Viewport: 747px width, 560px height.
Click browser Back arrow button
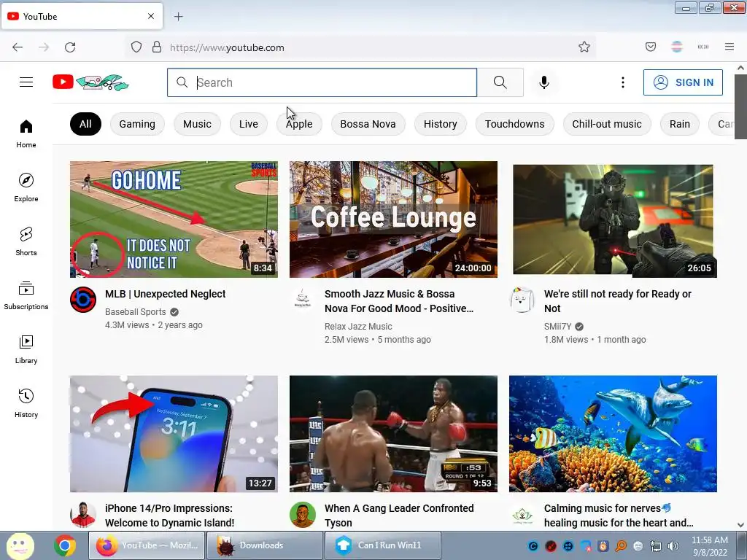[x=18, y=47]
